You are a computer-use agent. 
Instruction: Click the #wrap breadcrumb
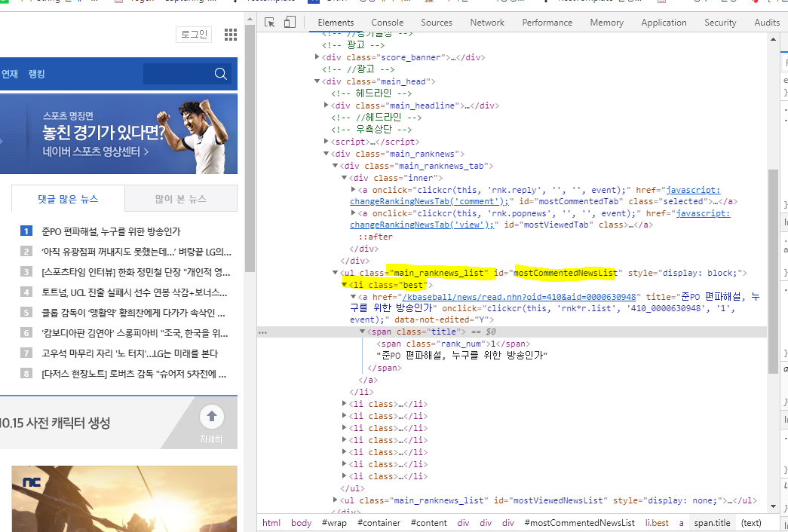334,523
